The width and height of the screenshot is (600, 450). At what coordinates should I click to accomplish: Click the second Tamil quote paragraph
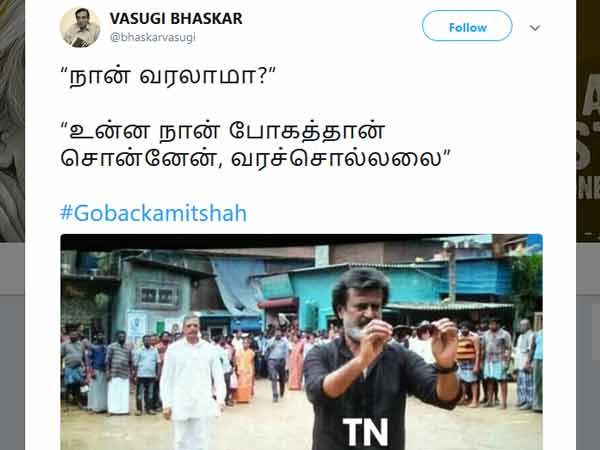point(256,144)
